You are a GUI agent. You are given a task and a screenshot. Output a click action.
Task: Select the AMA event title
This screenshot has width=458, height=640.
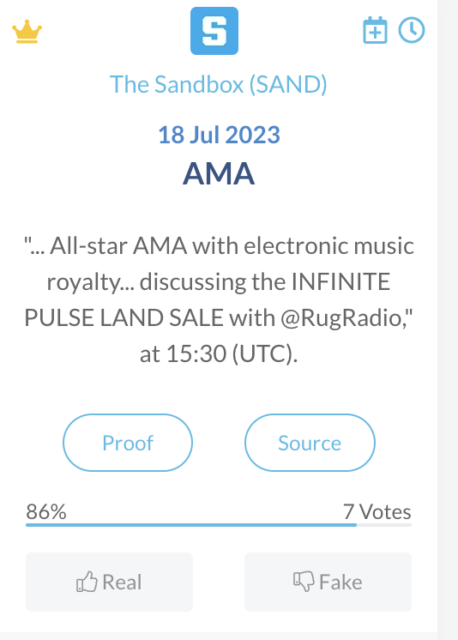coord(219,174)
